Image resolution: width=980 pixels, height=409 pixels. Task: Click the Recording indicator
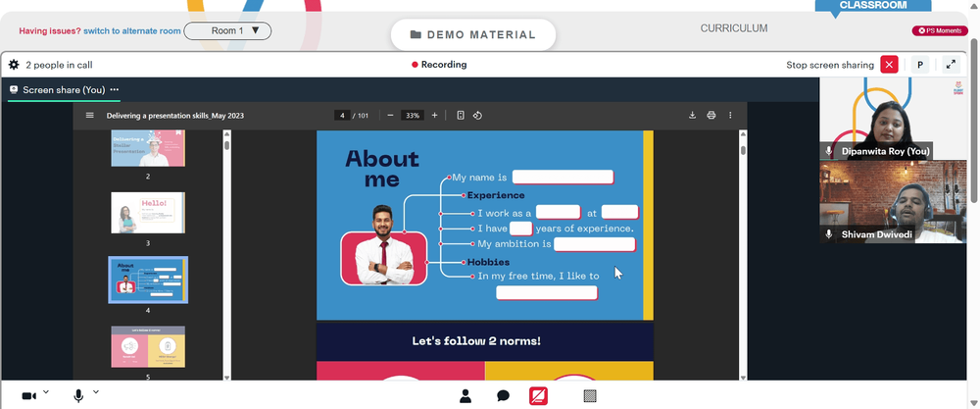[x=439, y=65]
